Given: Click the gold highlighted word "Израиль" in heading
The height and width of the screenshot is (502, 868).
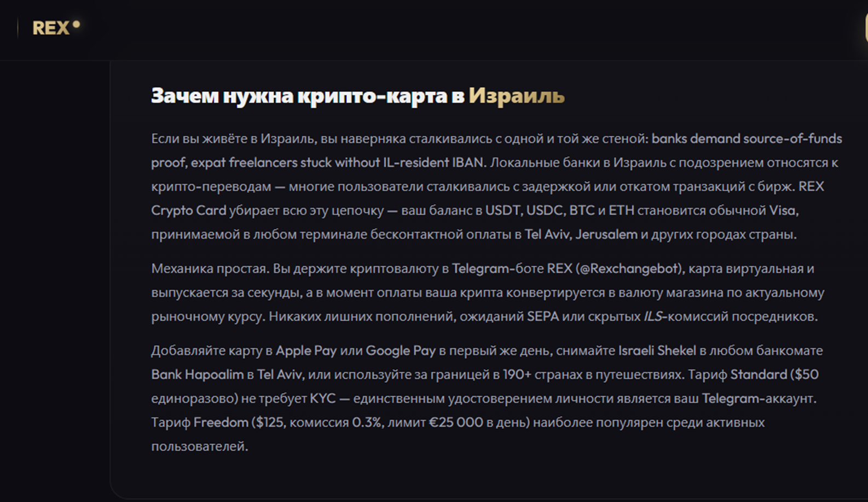Looking at the screenshot, I should click(516, 96).
